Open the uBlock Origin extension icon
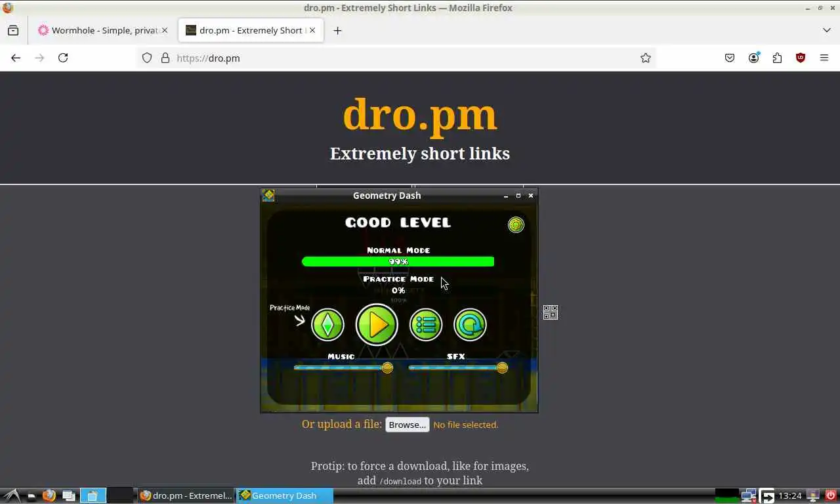The height and width of the screenshot is (504, 840). click(x=801, y=58)
